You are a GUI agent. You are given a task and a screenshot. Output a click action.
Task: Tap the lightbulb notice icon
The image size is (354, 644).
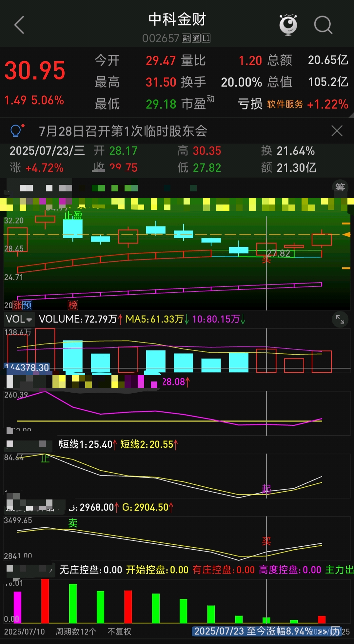point(17,131)
